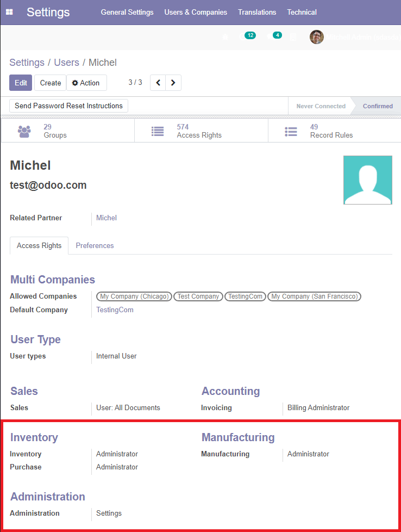Click the Users breadcrumb link
This screenshot has height=532, width=401.
66,63
